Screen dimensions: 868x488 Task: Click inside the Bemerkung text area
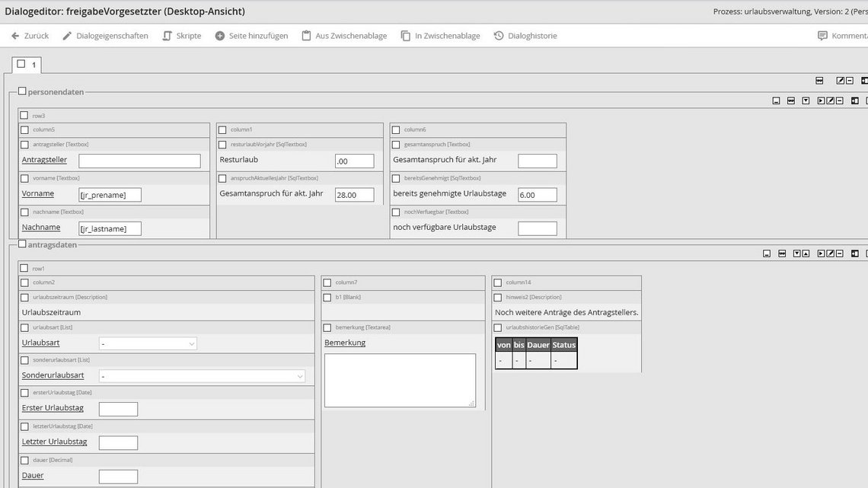pos(401,379)
